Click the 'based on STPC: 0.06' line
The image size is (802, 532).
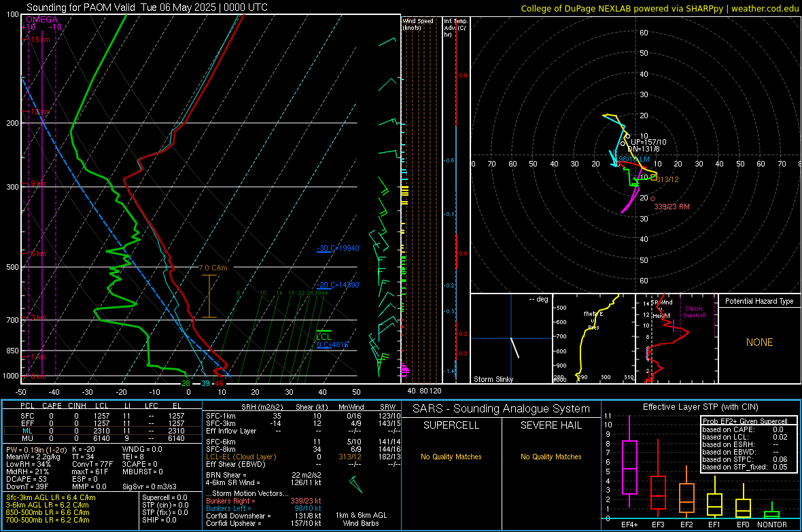click(x=745, y=459)
